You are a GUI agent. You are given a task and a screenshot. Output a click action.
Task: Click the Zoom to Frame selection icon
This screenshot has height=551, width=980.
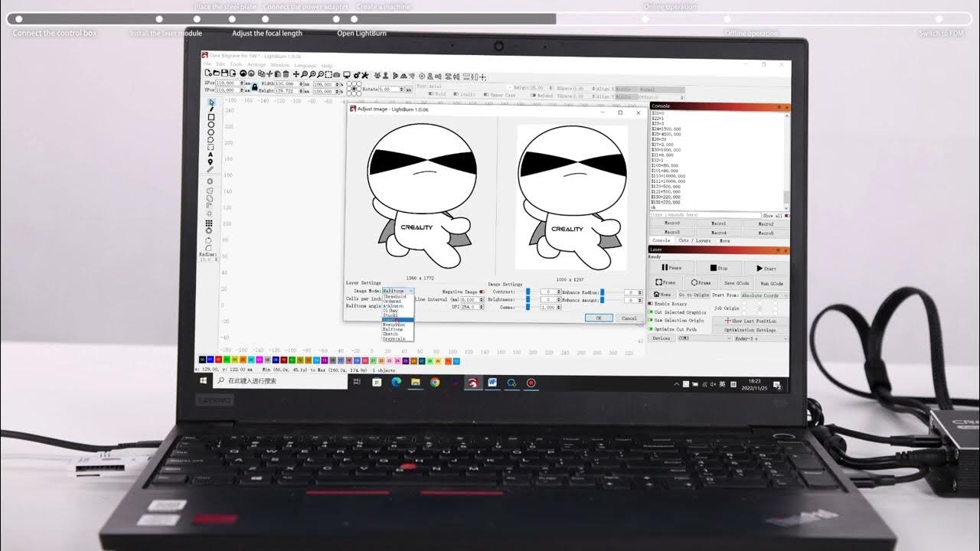(328, 74)
